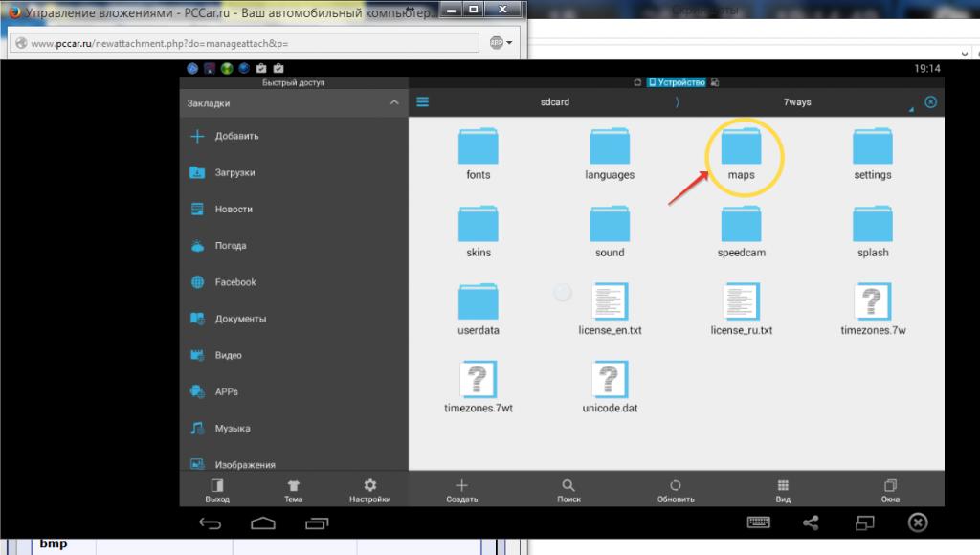Select the Устройство device tab
The width and height of the screenshot is (980, 555).
676,83
